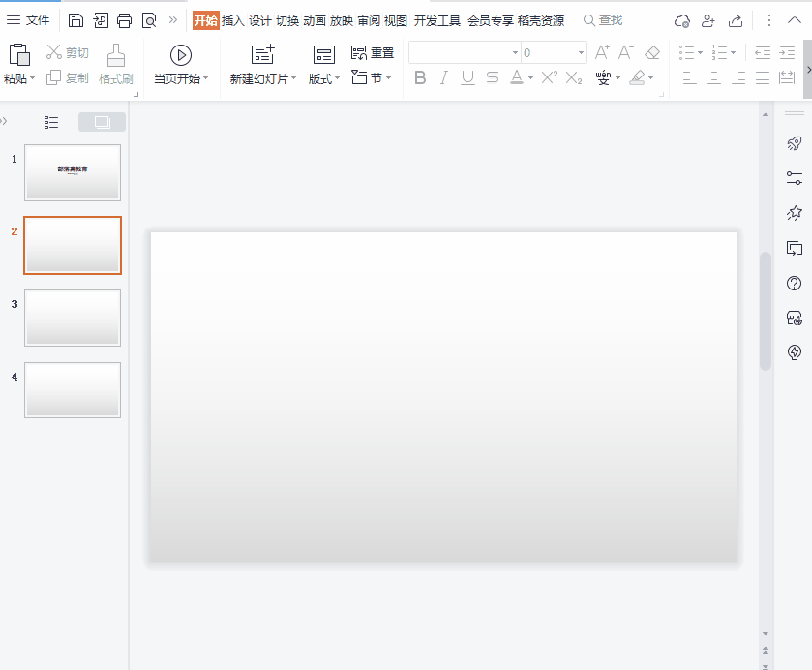
Task: Collapse the ribbon with the chevron
Action: (x=795, y=20)
